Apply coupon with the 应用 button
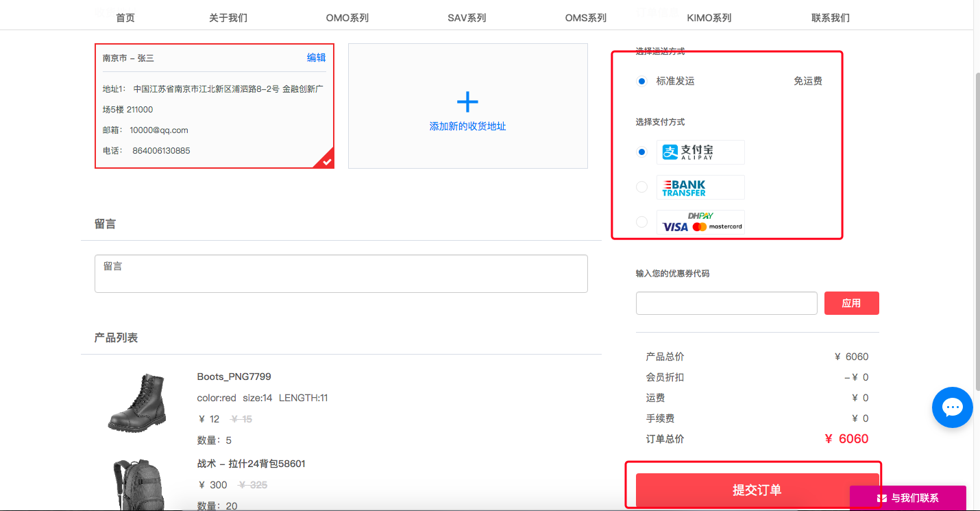This screenshot has height=511, width=980. (851, 302)
